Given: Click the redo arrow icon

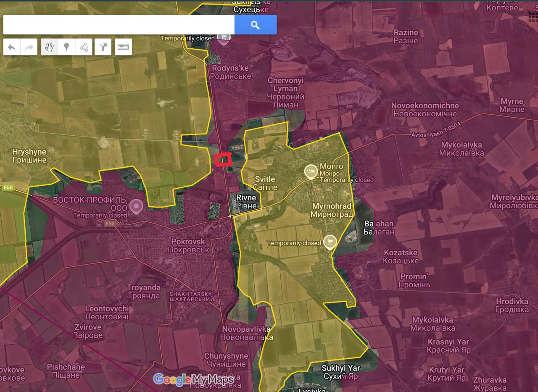Looking at the screenshot, I should pos(29,47).
